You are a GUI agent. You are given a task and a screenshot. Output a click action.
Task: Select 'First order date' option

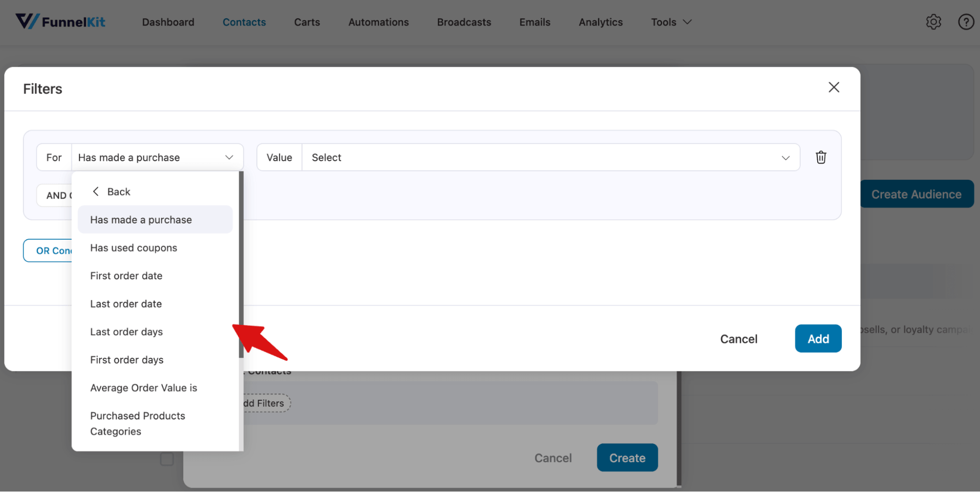pos(155,276)
